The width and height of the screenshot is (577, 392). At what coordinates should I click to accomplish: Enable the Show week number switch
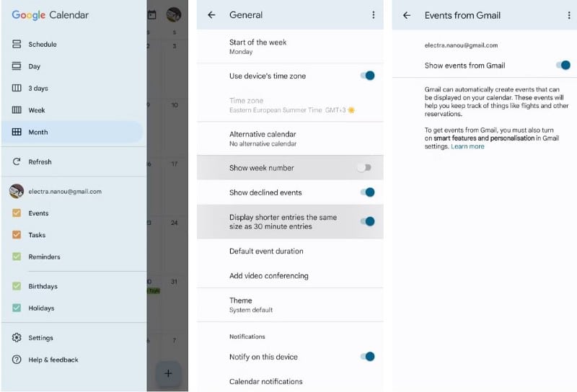pos(364,168)
